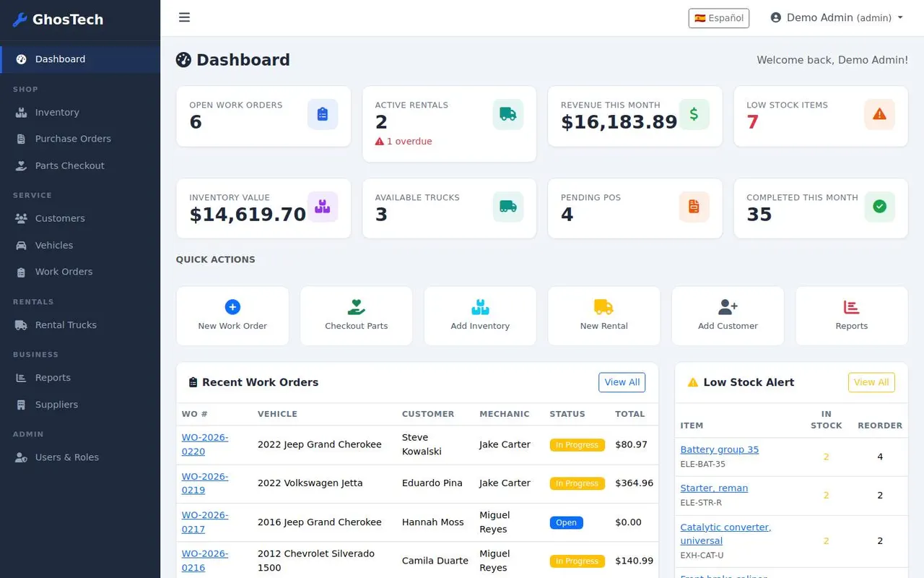
Task: Click the Add Inventory boxes icon
Action: (x=480, y=307)
